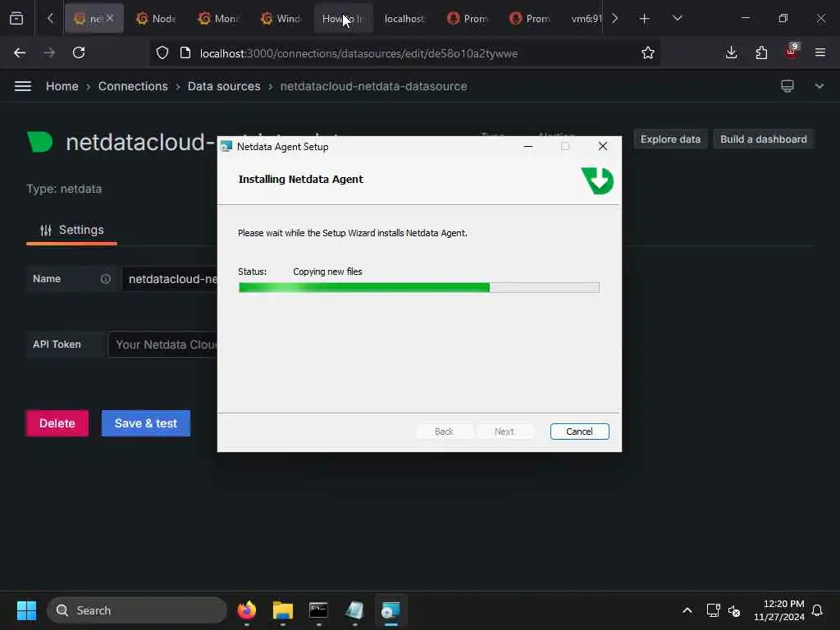Viewport: 840px width, 630px height.
Task: Open the Firefox downloads panel
Action: click(731, 52)
